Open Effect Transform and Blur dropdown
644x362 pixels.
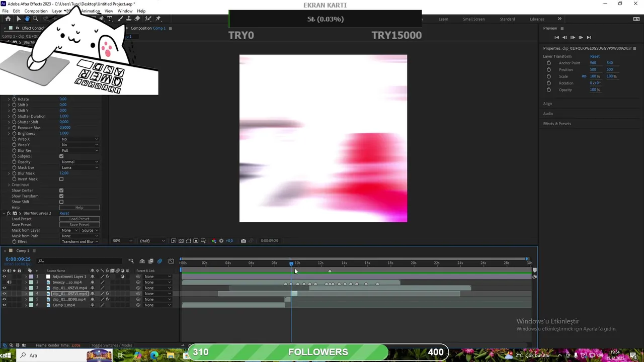click(x=79, y=242)
